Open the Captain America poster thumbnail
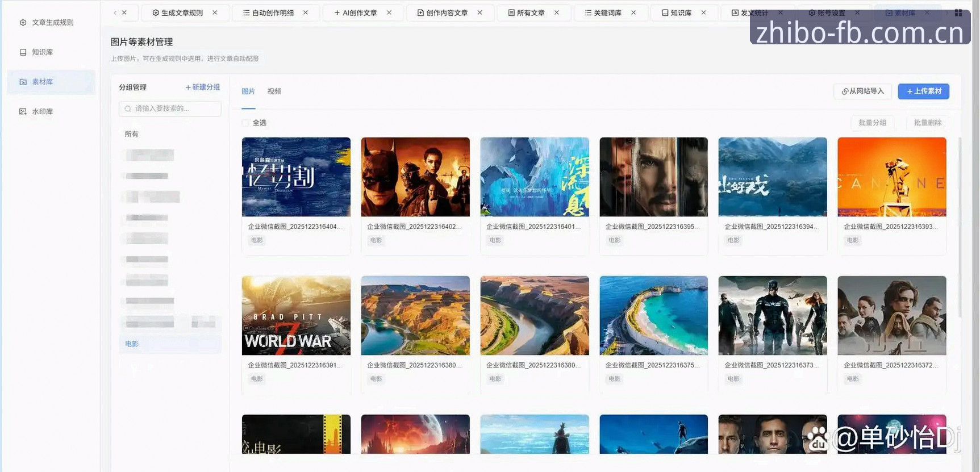The image size is (980, 472). (773, 316)
